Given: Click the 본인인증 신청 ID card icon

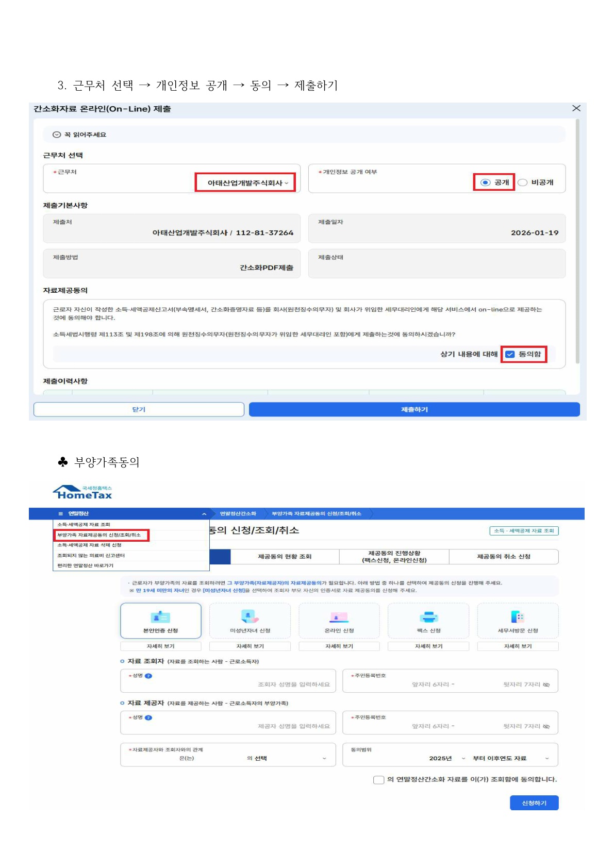Looking at the screenshot, I should [160, 617].
